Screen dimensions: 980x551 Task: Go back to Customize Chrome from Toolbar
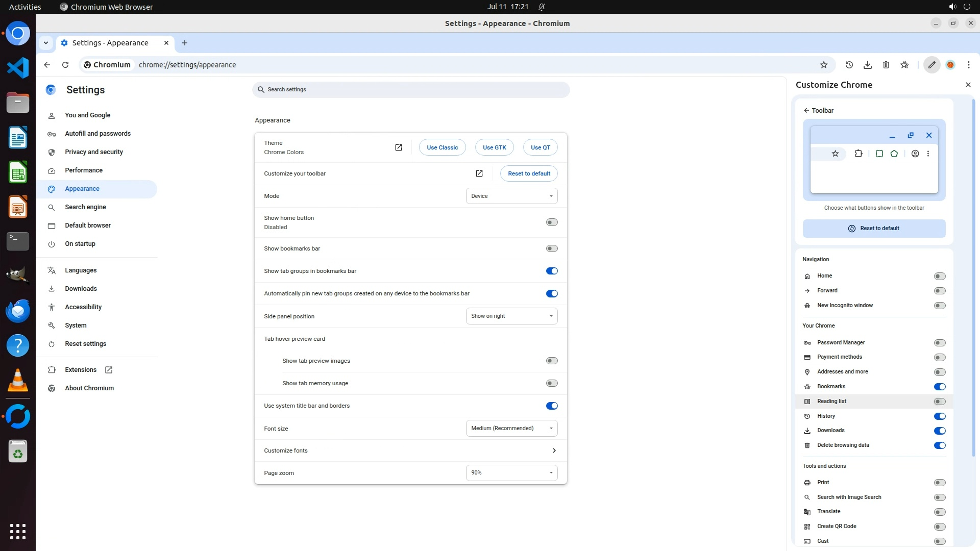(806, 110)
